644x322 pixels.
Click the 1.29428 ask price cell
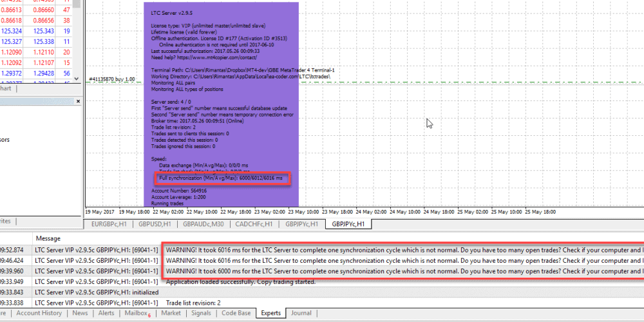tap(43, 73)
